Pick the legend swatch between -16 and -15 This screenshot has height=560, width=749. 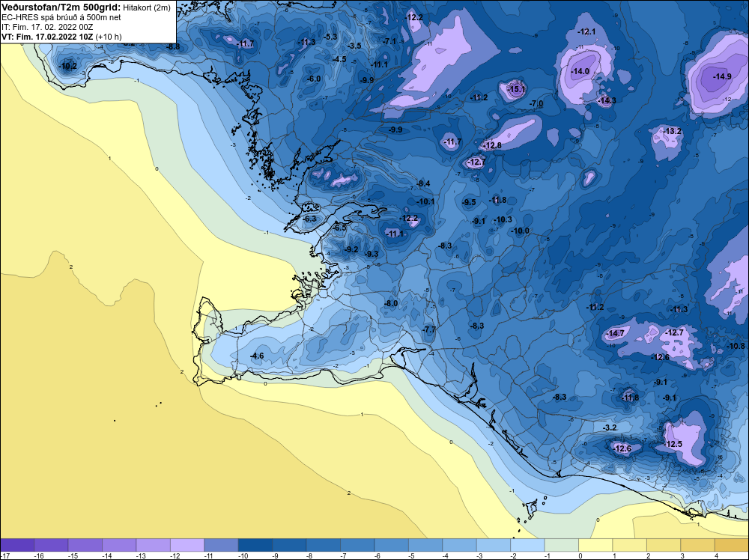(x=51, y=545)
